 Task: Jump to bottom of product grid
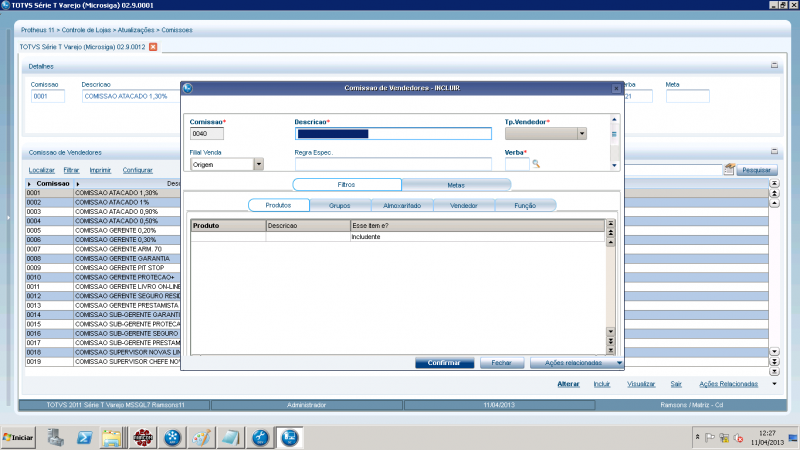(610, 350)
